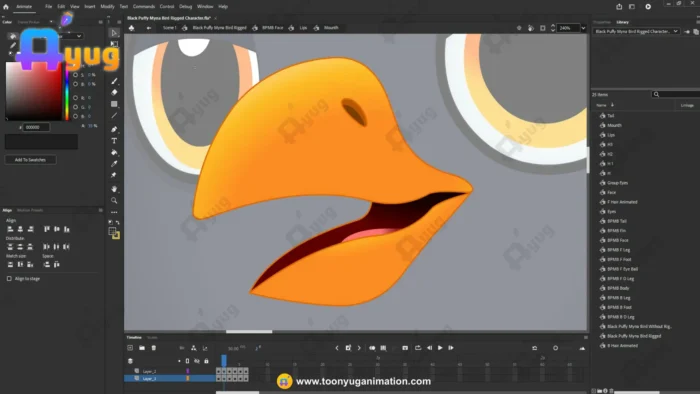Select the Eyedropper tool
The width and height of the screenshot is (700, 394).
coord(114,164)
